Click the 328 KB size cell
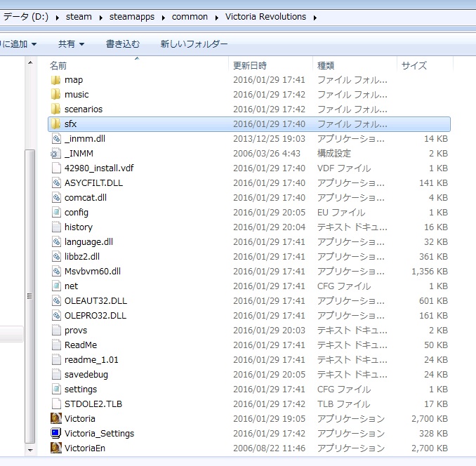The height and width of the screenshot is (466, 476). point(433,433)
